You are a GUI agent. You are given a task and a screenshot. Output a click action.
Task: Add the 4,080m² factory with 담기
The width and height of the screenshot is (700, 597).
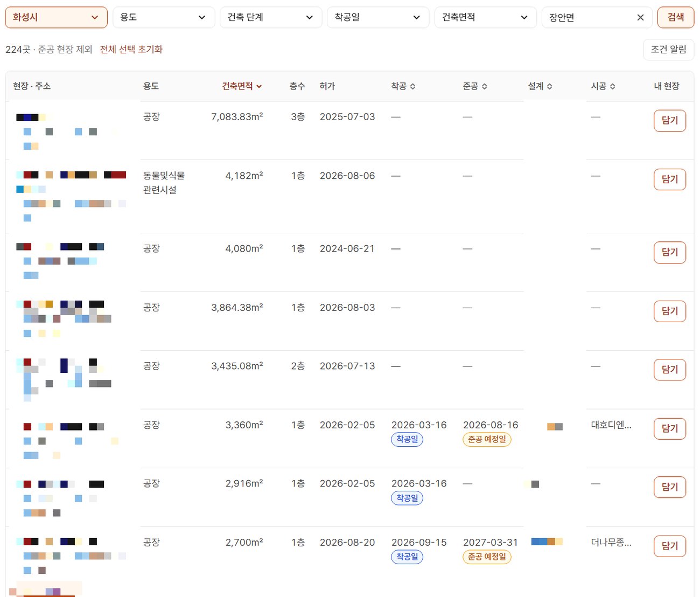(x=670, y=252)
